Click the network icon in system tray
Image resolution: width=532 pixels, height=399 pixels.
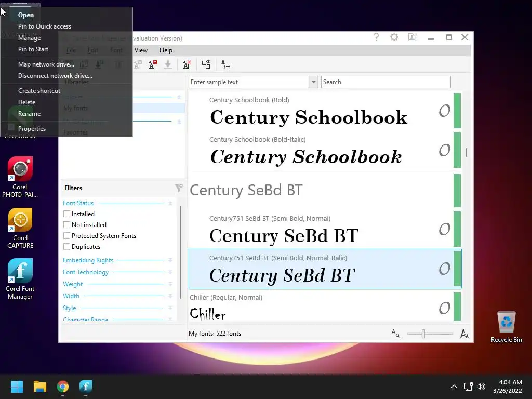click(468, 387)
